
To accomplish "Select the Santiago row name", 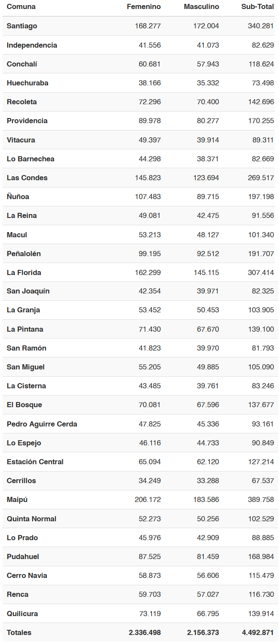I will tap(22, 26).
